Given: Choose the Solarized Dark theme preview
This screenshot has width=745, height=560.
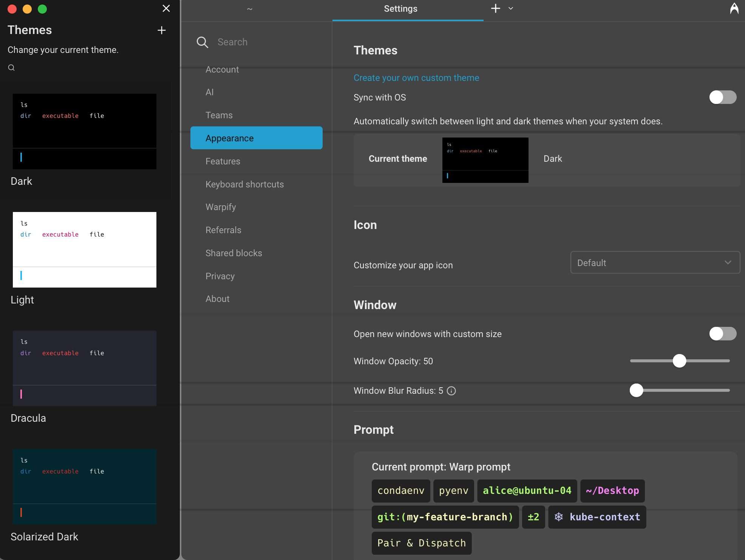Looking at the screenshot, I should [x=85, y=486].
